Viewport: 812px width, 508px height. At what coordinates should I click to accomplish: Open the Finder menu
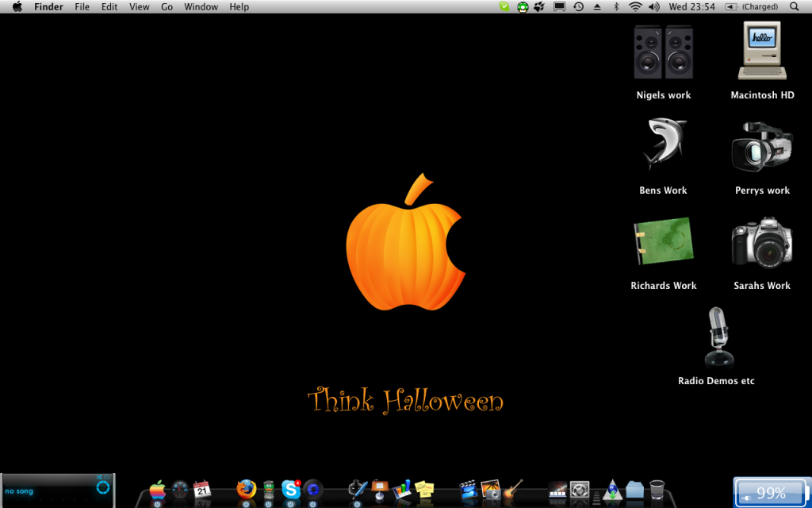point(48,6)
